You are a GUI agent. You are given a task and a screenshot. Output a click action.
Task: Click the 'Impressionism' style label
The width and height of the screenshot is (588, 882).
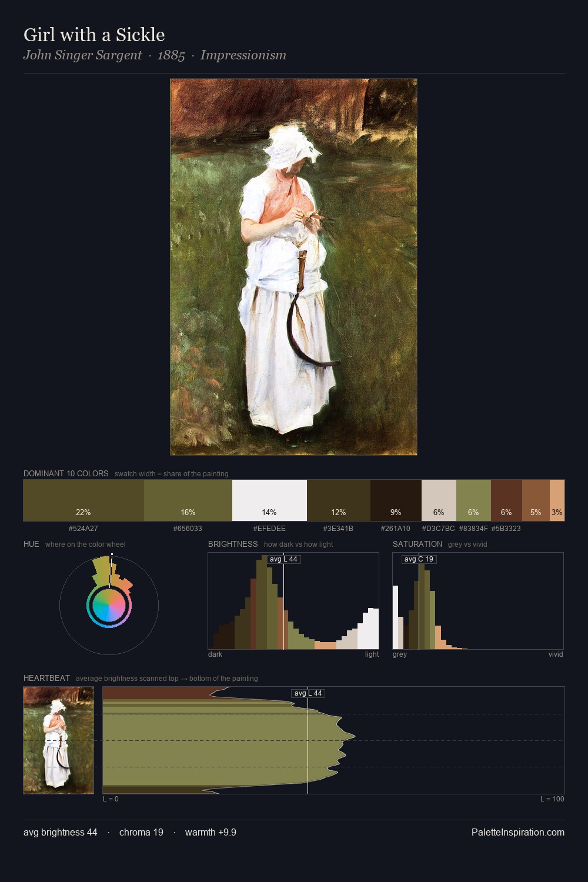pyautogui.click(x=243, y=55)
